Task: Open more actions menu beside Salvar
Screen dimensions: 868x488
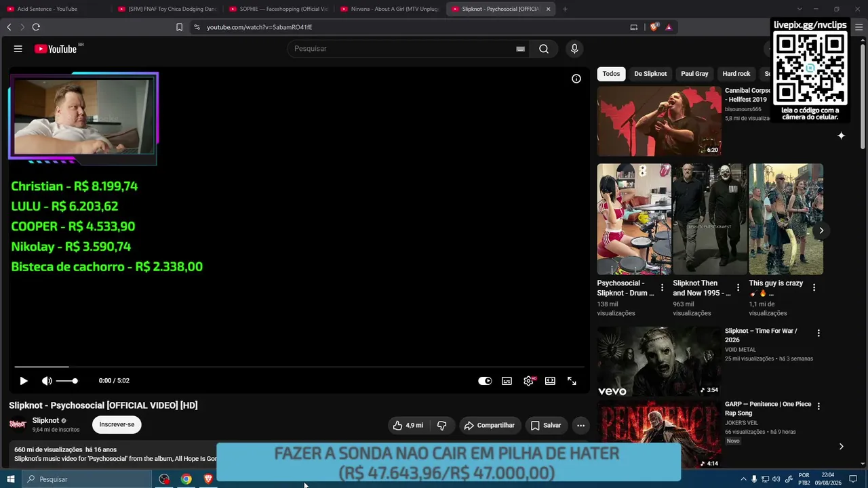Action: [580, 426]
